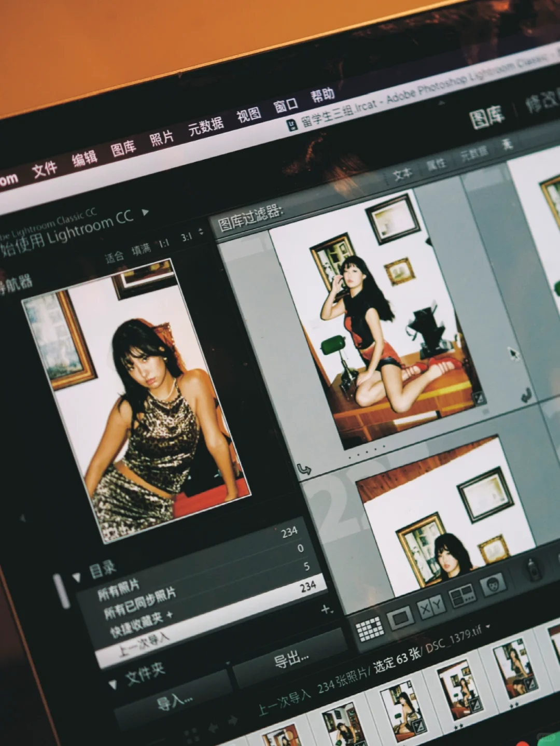Open the DSC_1379.tif filmstrip source dropdown

point(488,626)
